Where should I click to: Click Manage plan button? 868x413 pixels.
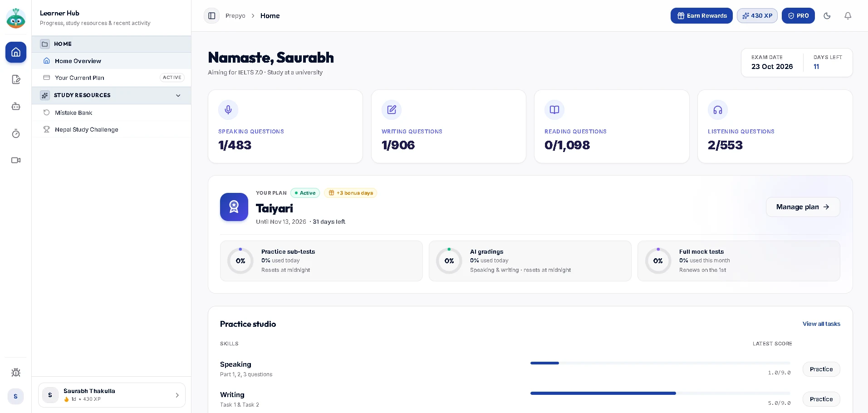[x=803, y=207]
